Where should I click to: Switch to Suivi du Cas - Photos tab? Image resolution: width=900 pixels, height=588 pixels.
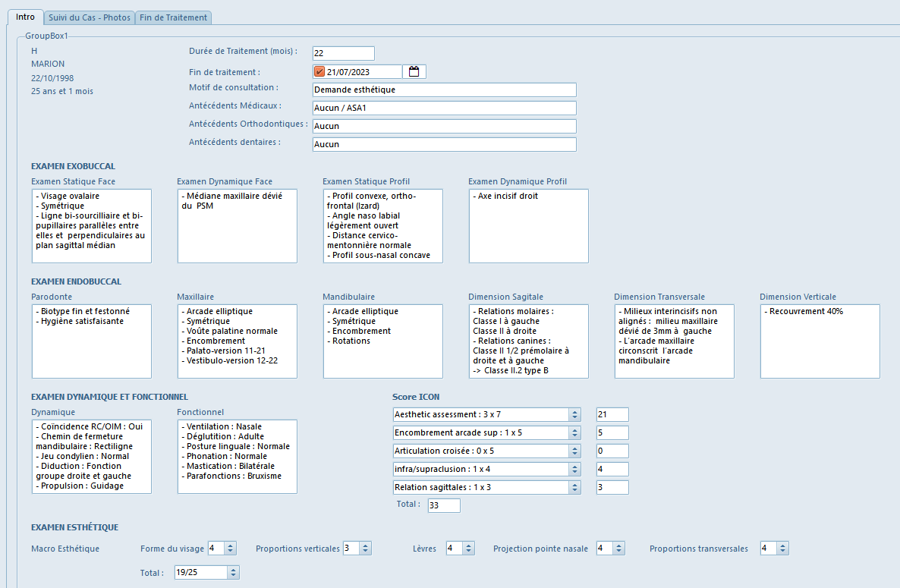point(90,17)
